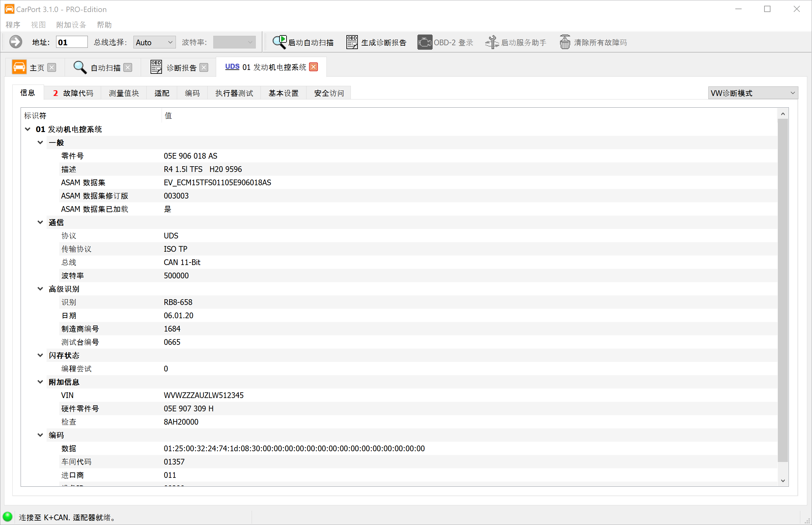Click the OBD-2 登录 engine icon
This screenshot has height=525, width=812.
424,42
